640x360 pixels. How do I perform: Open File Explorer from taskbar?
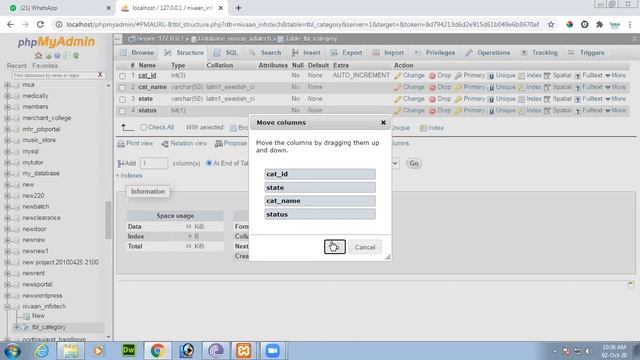click(x=71, y=351)
